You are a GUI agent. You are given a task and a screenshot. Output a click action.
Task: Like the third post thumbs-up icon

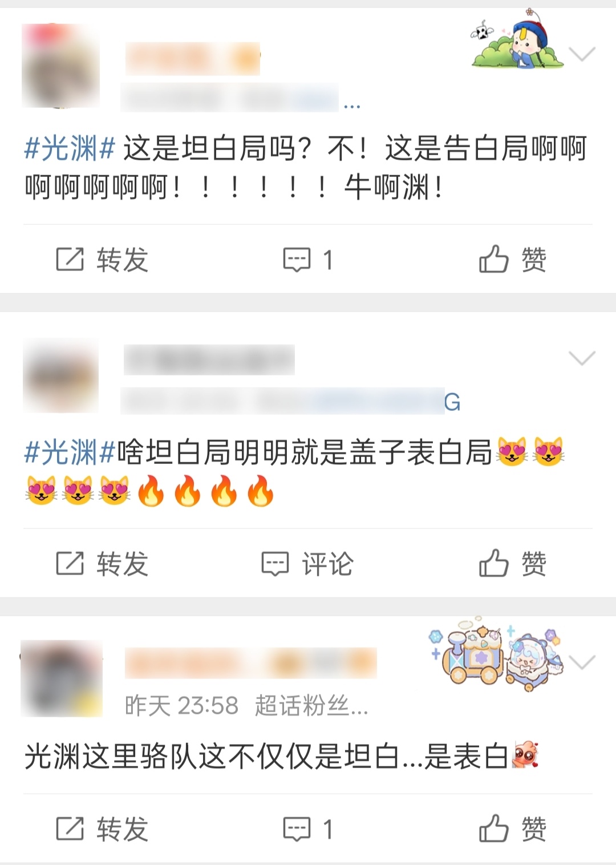click(x=494, y=828)
